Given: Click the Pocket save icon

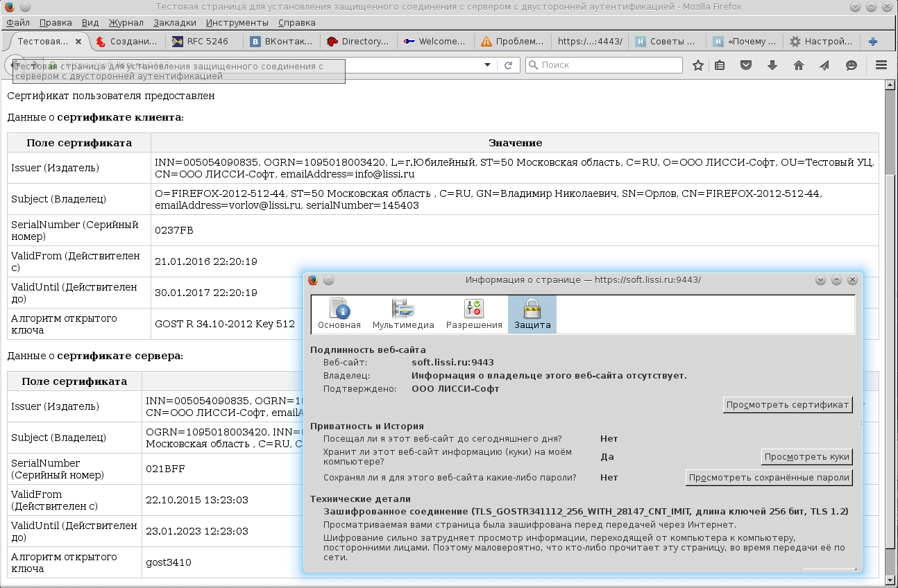Looking at the screenshot, I should pos(746,65).
